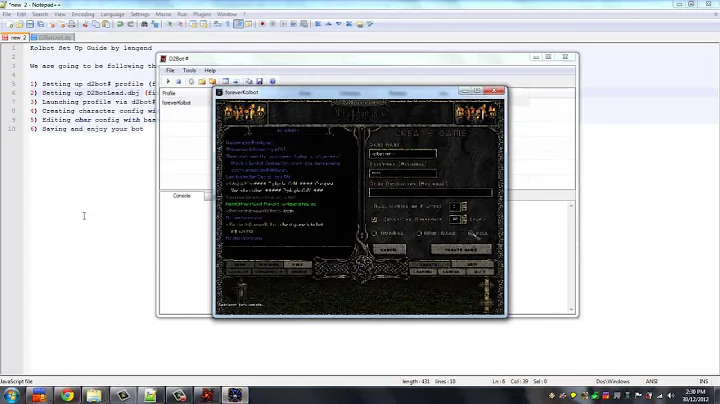Open Notepad++ File menu

[6, 14]
